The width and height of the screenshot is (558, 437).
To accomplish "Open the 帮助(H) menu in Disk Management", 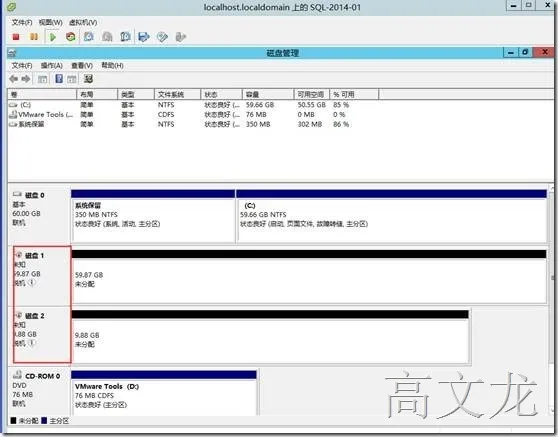I will click(x=112, y=65).
